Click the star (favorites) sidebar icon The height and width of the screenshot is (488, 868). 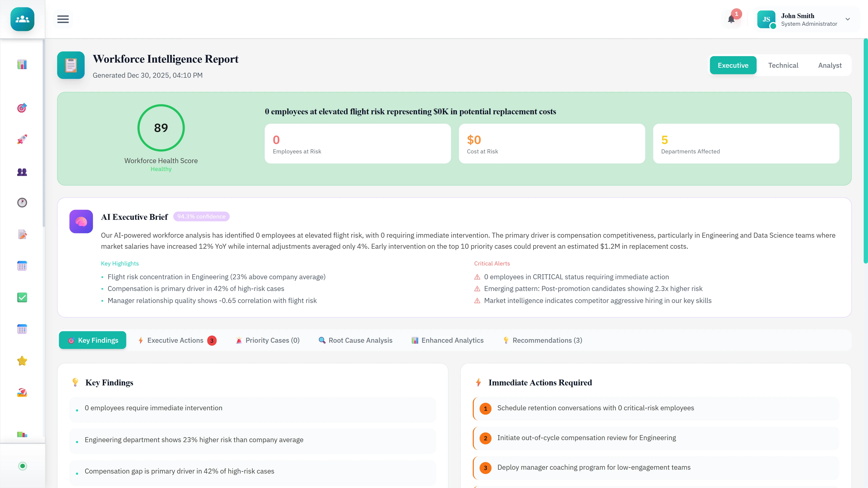click(22, 360)
